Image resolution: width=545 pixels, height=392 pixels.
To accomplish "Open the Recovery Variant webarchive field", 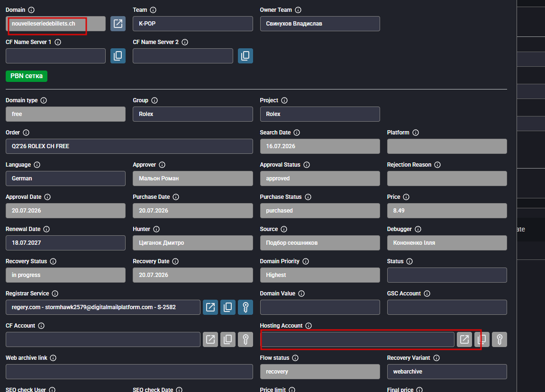I will pyautogui.click(x=447, y=372).
